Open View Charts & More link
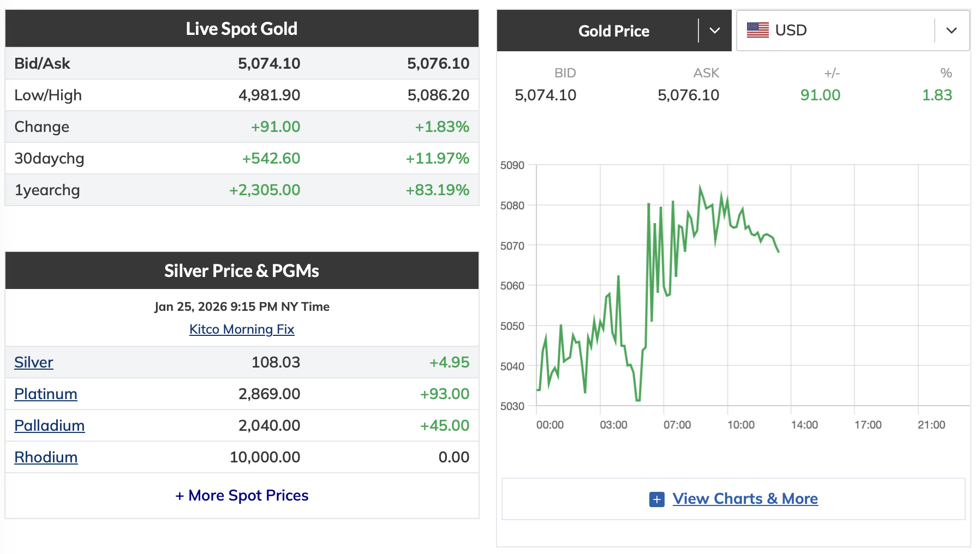Image resolution: width=980 pixels, height=554 pixels. coord(745,499)
